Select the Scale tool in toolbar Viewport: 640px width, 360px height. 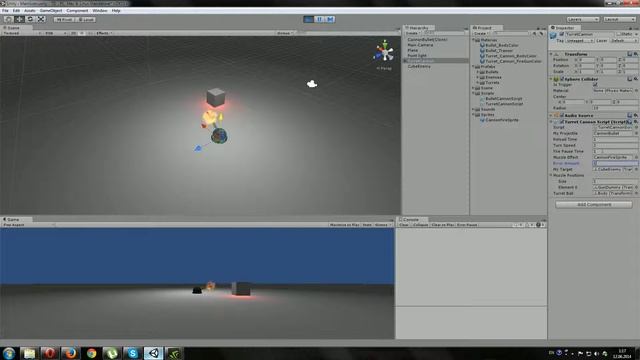pyautogui.click(x=41, y=19)
